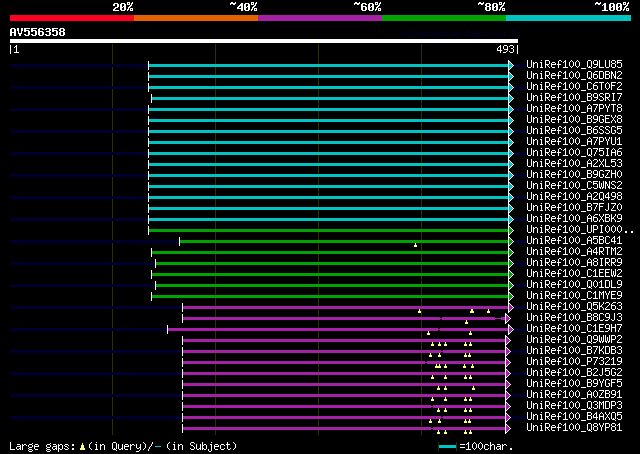Image resolution: width=640 pixels, height=454 pixels.
Task: Select the UniRef100_B7FJZ0 label
Action: point(574,208)
